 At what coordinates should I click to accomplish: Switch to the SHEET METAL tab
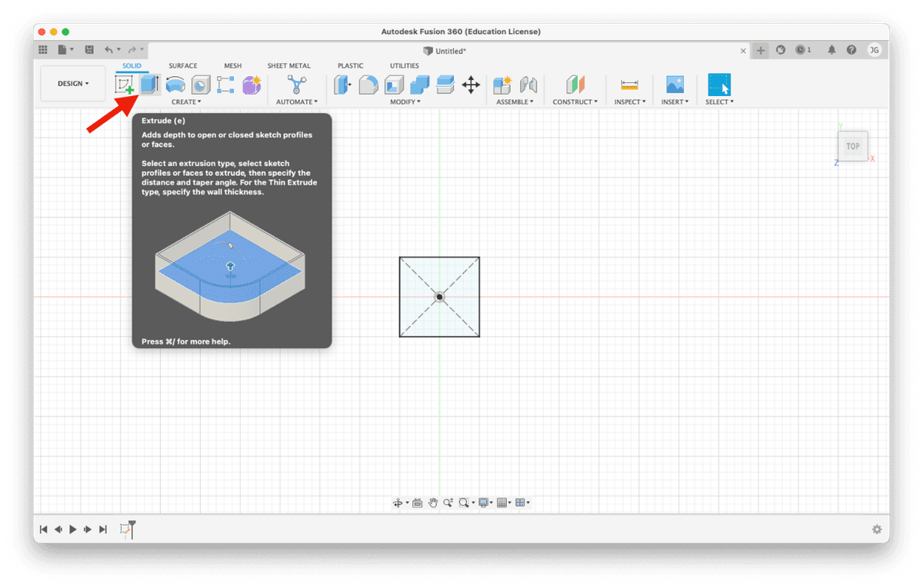(x=289, y=66)
